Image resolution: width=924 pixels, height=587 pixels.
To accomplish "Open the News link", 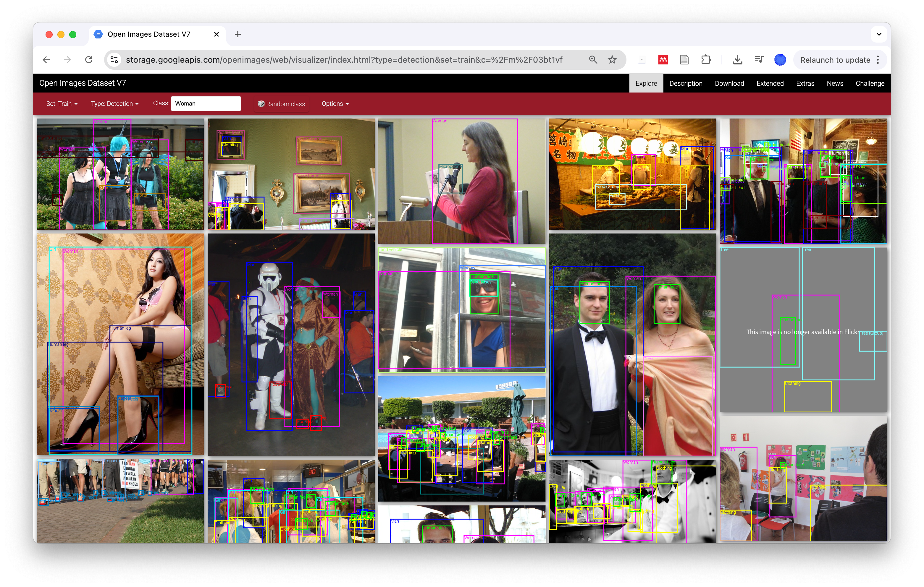I will (x=835, y=83).
